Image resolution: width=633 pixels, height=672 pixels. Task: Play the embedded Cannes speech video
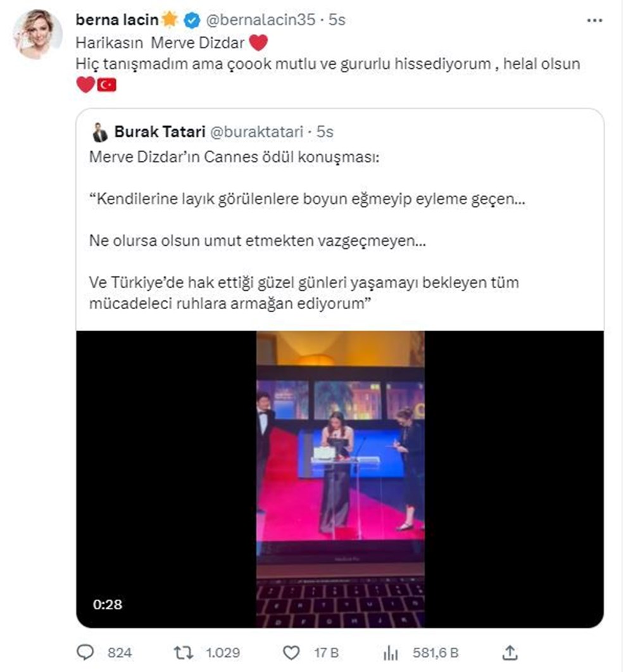pyautogui.click(x=340, y=478)
